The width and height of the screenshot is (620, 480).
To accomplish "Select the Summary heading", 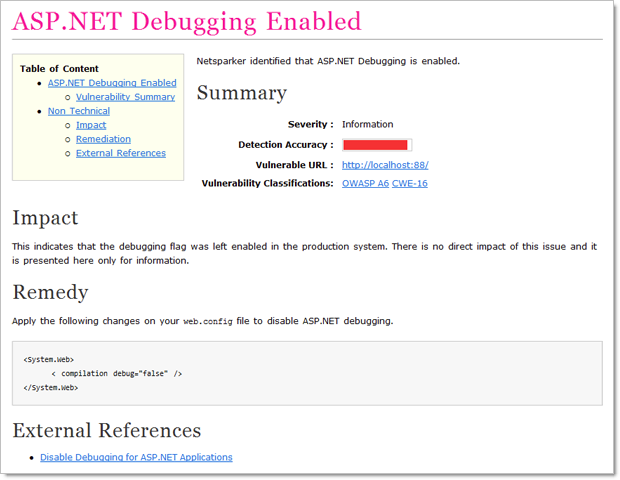I will click(242, 93).
